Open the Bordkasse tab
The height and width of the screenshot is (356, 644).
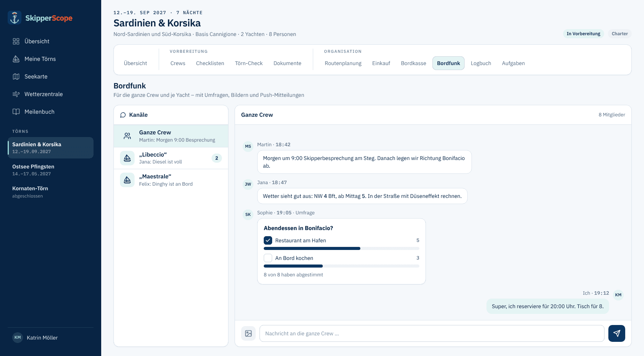(x=414, y=63)
